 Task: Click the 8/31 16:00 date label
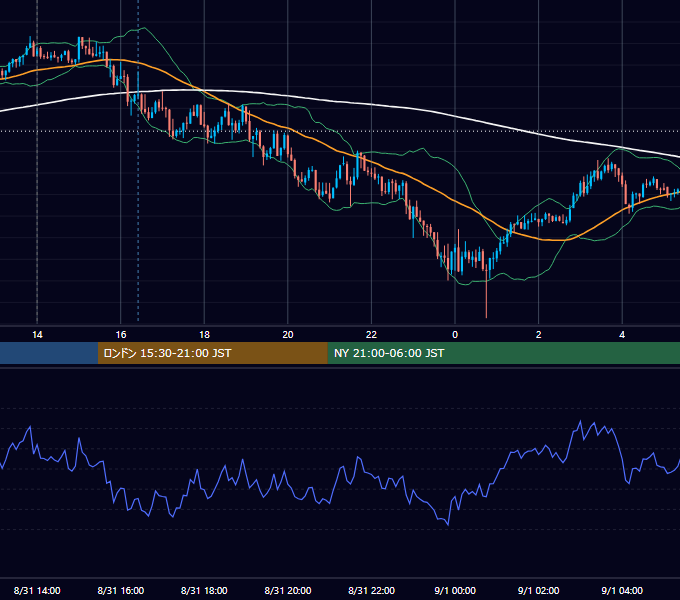coord(121,590)
